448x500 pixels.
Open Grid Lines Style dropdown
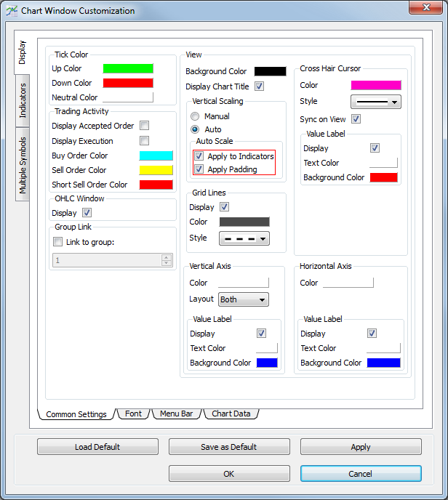[244, 238]
